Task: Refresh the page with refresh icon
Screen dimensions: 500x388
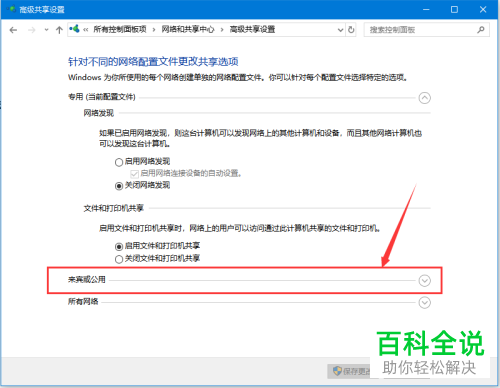Action: pyautogui.click(x=351, y=30)
